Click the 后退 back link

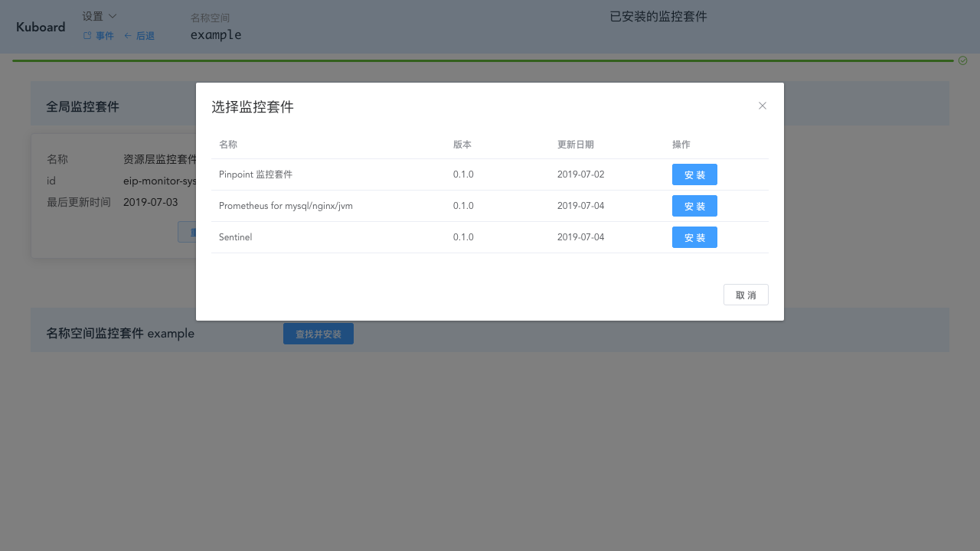[145, 35]
